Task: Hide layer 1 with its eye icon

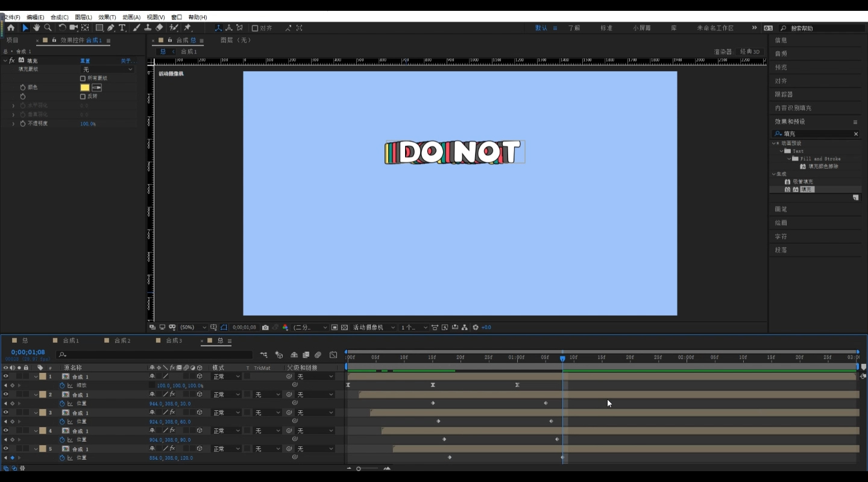Action: [x=5, y=377]
